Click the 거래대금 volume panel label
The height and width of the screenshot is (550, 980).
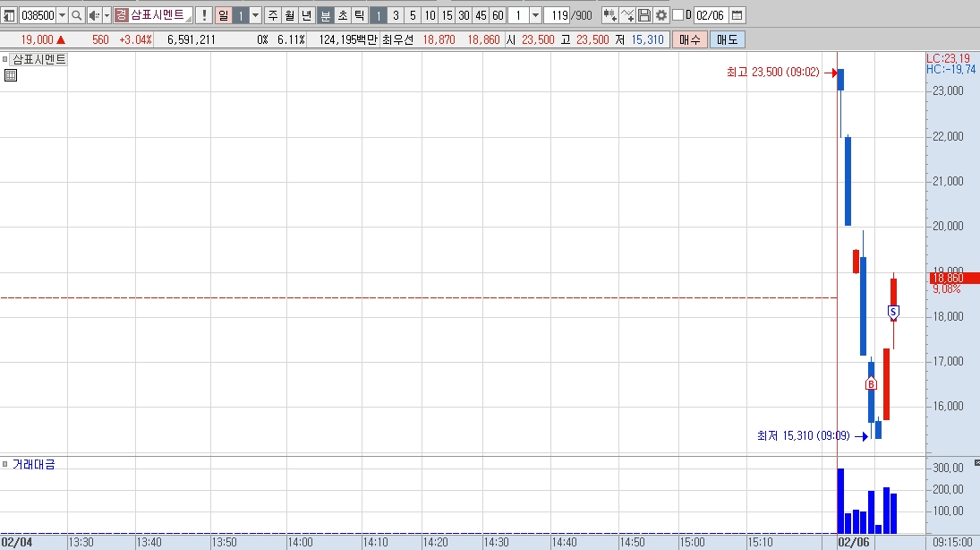coord(34,464)
